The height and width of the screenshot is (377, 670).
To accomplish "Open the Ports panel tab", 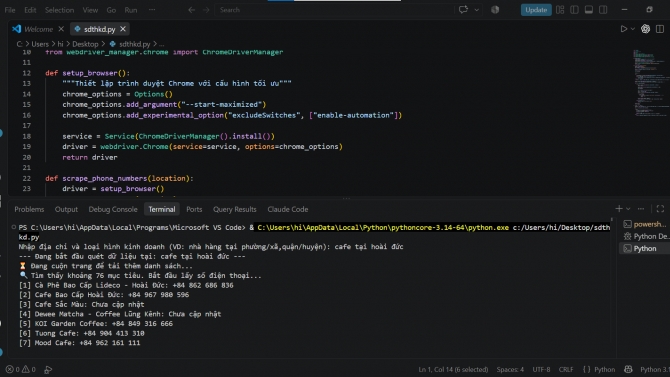I will pyautogui.click(x=194, y=209).
